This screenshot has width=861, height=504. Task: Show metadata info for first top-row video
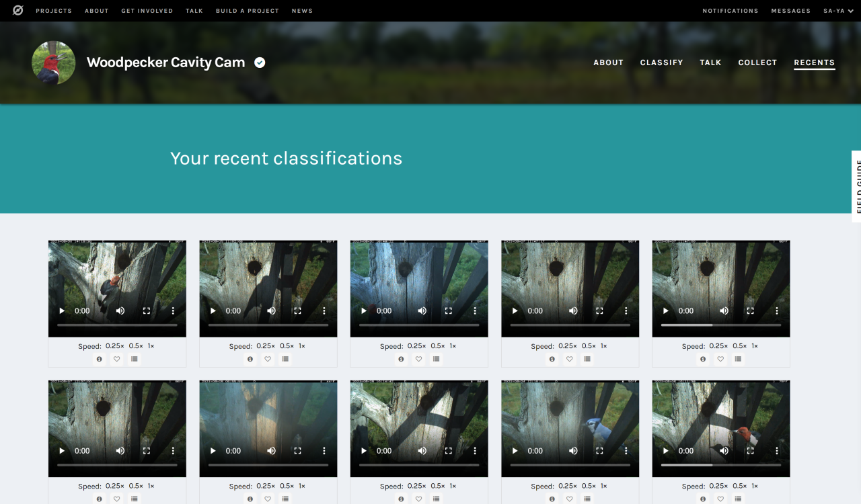click(x=100, y=360)
